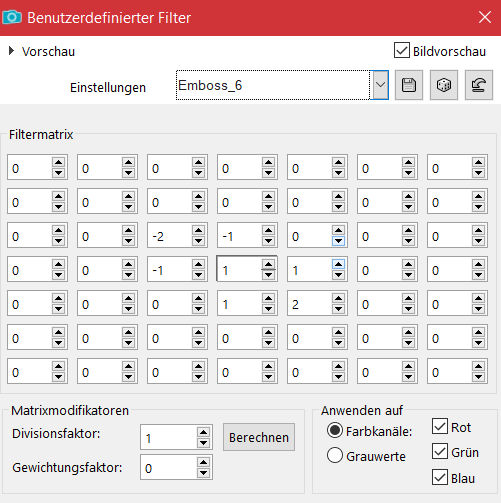Click the randomize parameters dice icon

click(x=444, y=85)
